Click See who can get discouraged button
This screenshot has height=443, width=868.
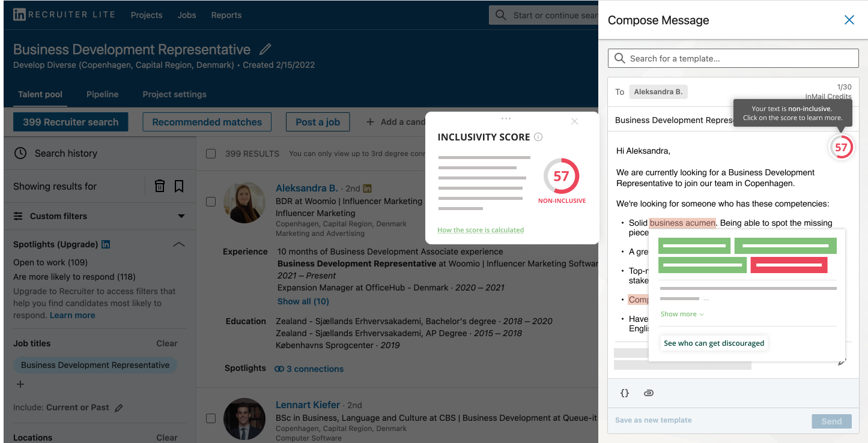[x=714, y=343]
